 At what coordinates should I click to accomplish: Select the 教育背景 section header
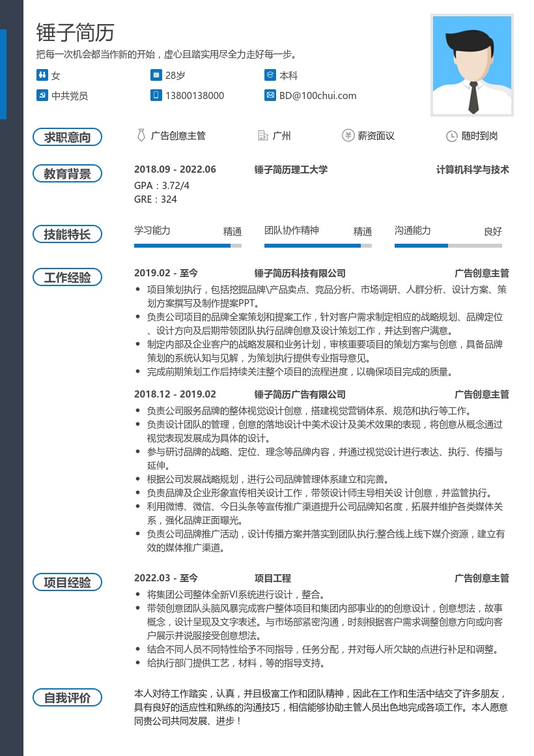[x=67, y=173]
